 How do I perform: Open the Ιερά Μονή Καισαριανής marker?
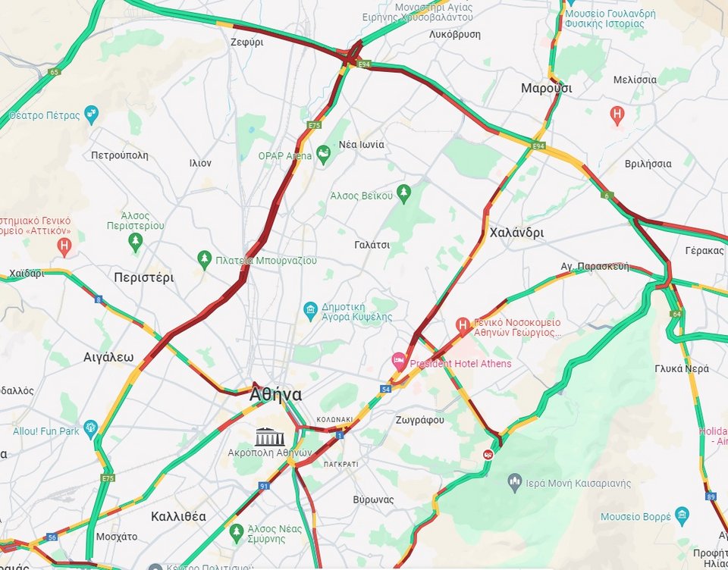(514, 483)
